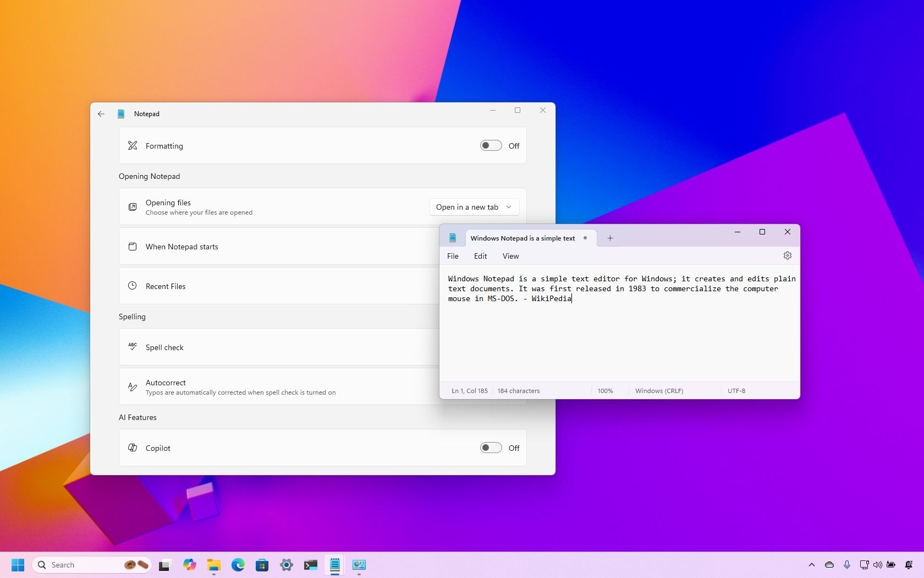Click the 184 characters status bar field
This screenshot has width=924, height=578.
point(518,391)
